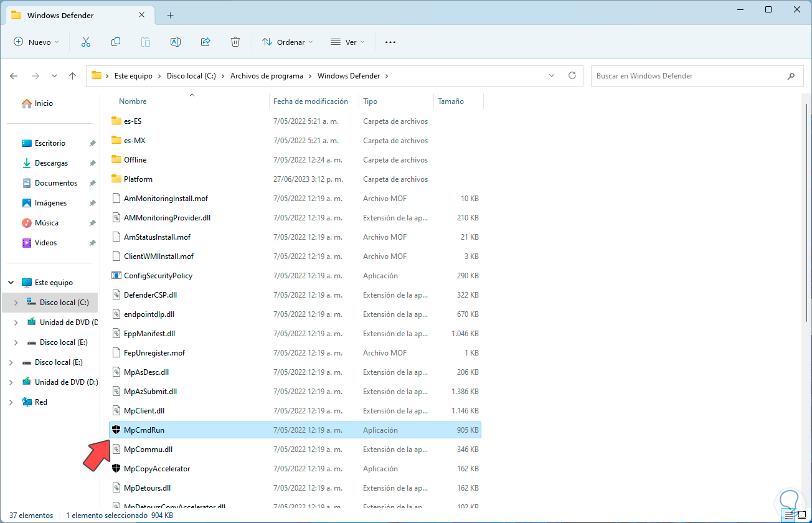Sort by the Nombre column header

tap(133, 101)
